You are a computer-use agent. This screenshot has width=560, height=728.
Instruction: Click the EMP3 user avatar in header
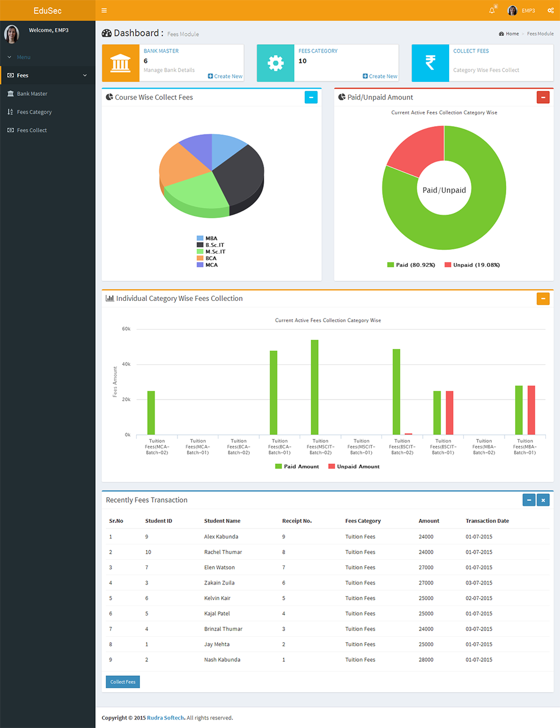point(512,10)
